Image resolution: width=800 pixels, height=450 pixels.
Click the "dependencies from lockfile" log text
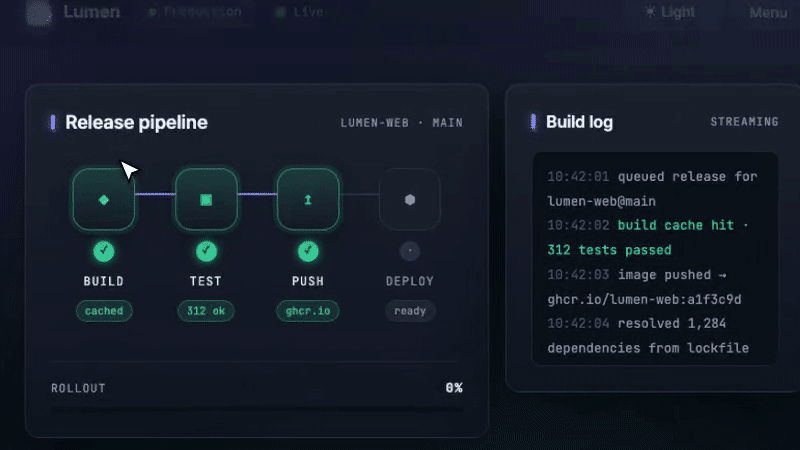point(648,348)
